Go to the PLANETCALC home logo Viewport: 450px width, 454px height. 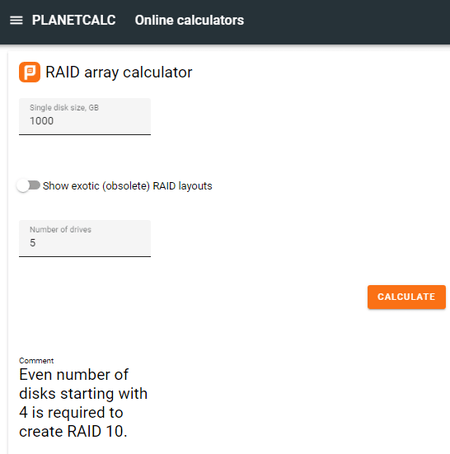click(x=74, y=20)
